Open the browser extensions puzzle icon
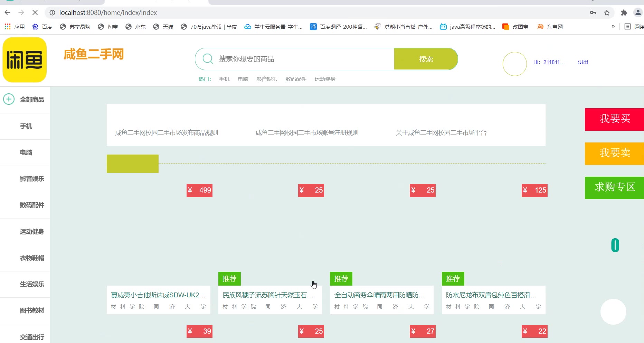The height and width of the screenshot is (343, 644). [x=624, y=13]
